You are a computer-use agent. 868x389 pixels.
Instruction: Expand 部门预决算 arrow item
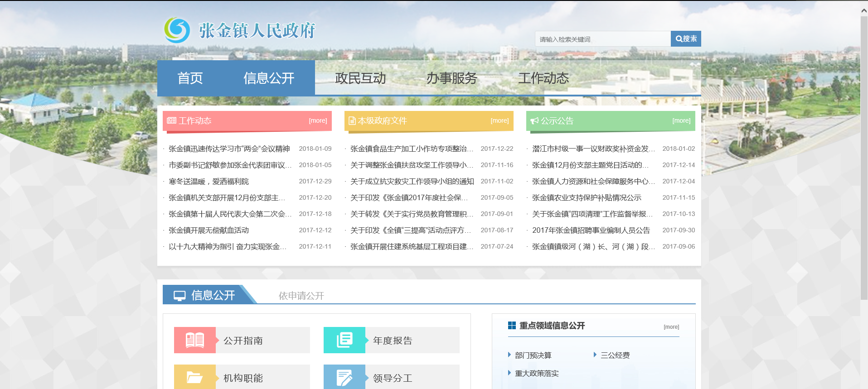pos(509,355)
